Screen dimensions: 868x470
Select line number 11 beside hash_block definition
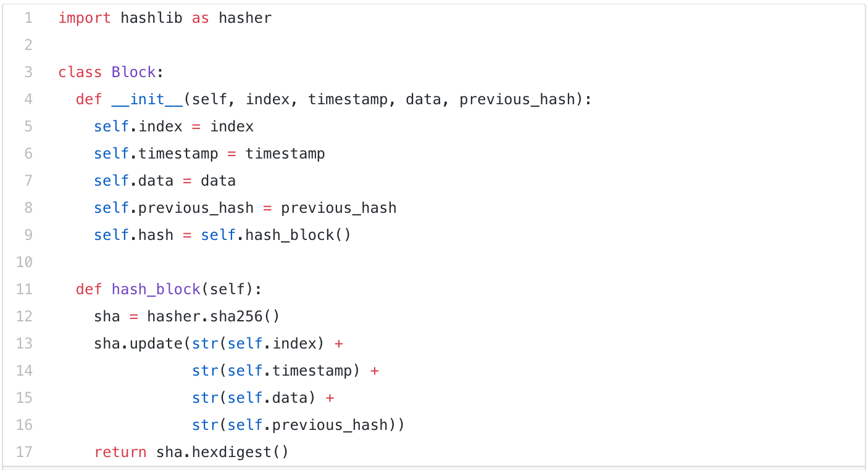point(25,289)
